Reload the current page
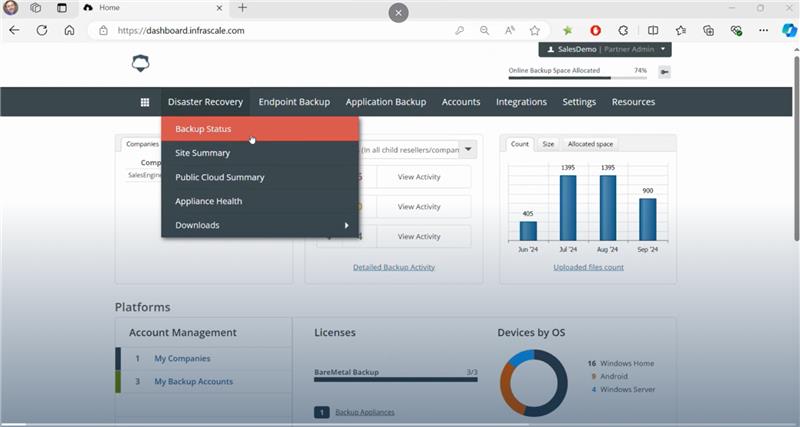This screenshot has width=800, height=427. pos(42,31)
